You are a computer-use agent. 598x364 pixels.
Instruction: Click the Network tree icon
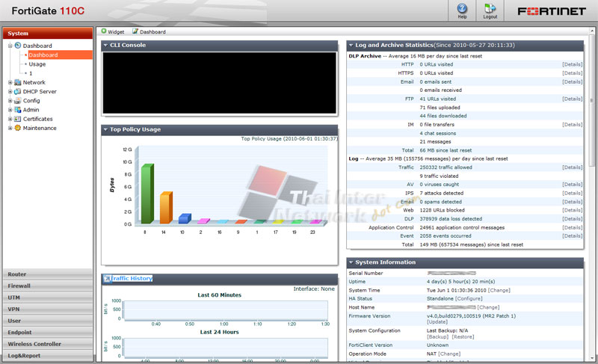[17, 82]
